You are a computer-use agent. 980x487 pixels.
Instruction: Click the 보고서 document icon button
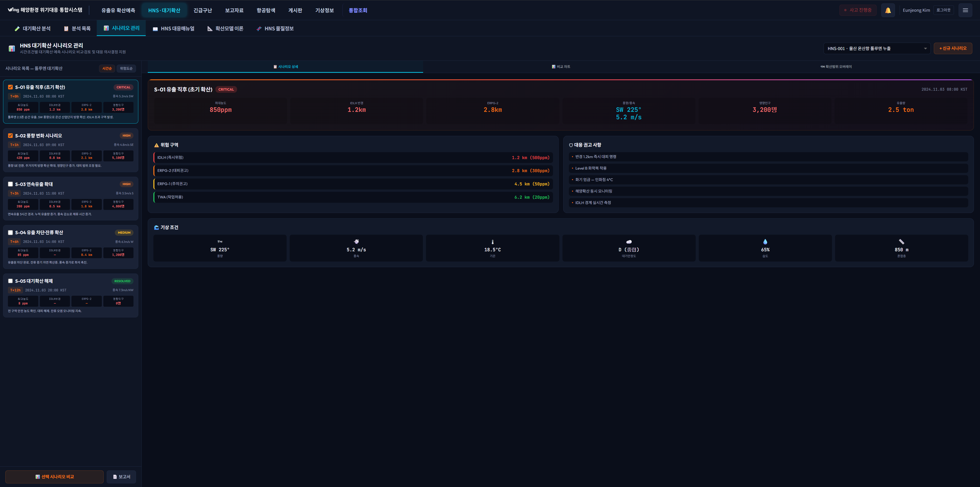pos(121,477)
